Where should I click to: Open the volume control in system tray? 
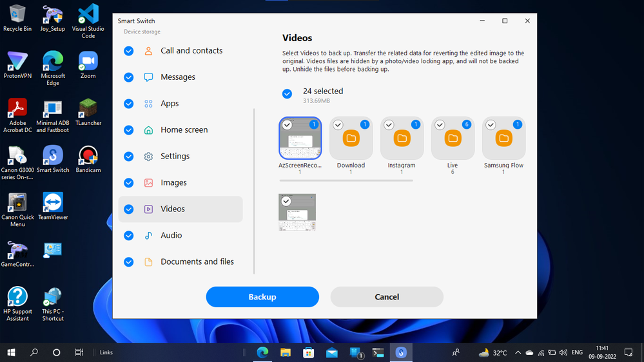pos(563,352)
